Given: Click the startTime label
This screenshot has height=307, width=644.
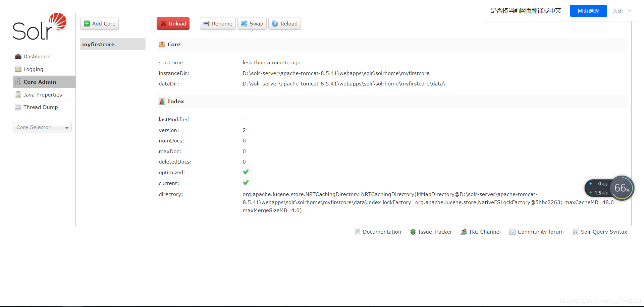Looking at the screenshot, I should pyautogui.click(x=172, y=63).
